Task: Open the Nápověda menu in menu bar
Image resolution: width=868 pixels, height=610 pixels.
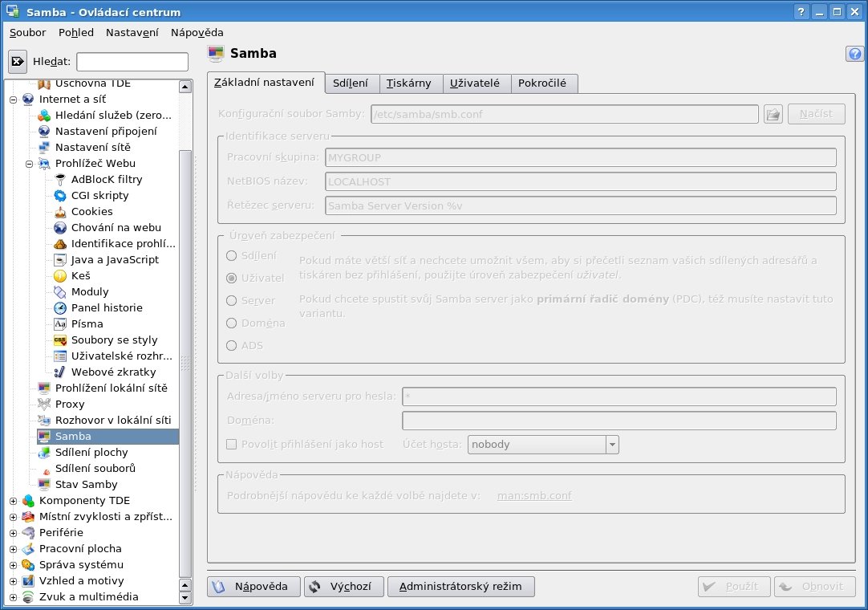Action: [x=197, y=33]
